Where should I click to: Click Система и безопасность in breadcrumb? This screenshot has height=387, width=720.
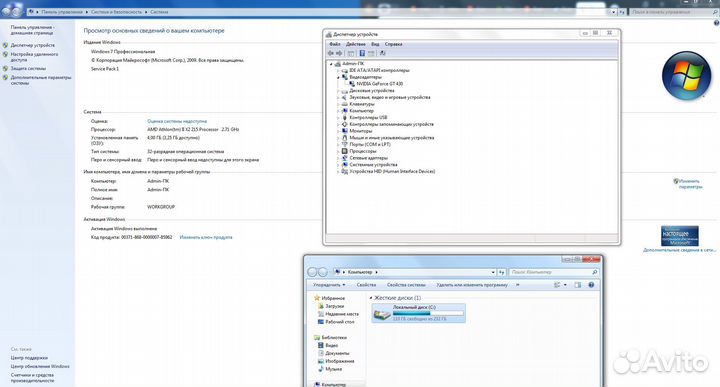pos(116,12)
